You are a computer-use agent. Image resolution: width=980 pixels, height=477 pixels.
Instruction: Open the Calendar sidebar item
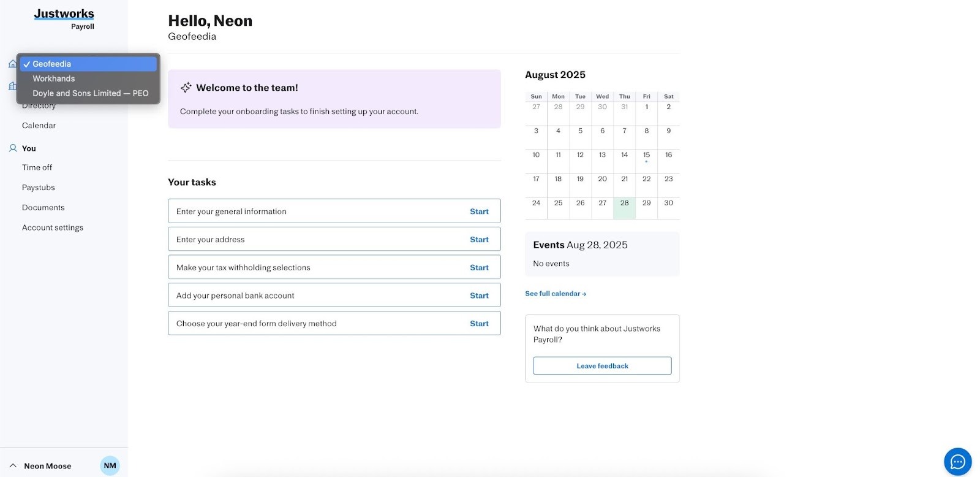39,126
